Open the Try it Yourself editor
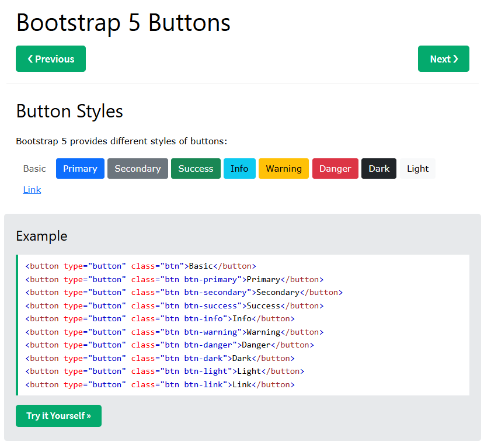 click(x=58, y=415)
